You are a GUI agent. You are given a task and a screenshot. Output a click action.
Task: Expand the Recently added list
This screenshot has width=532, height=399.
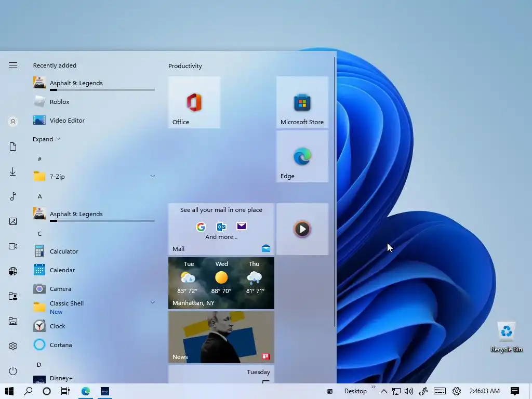pyautogui.click(x=46, y=139)
